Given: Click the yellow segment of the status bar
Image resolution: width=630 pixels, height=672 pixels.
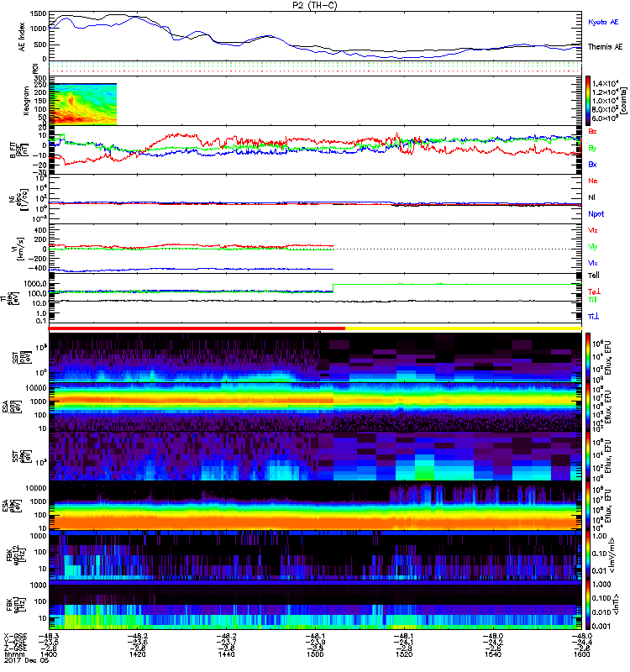Looking at the screenshot, I should pos(464,328).
